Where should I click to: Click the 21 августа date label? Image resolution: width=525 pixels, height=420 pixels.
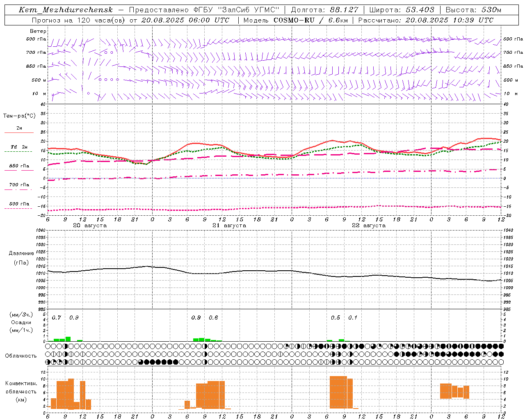pos(229,226)
